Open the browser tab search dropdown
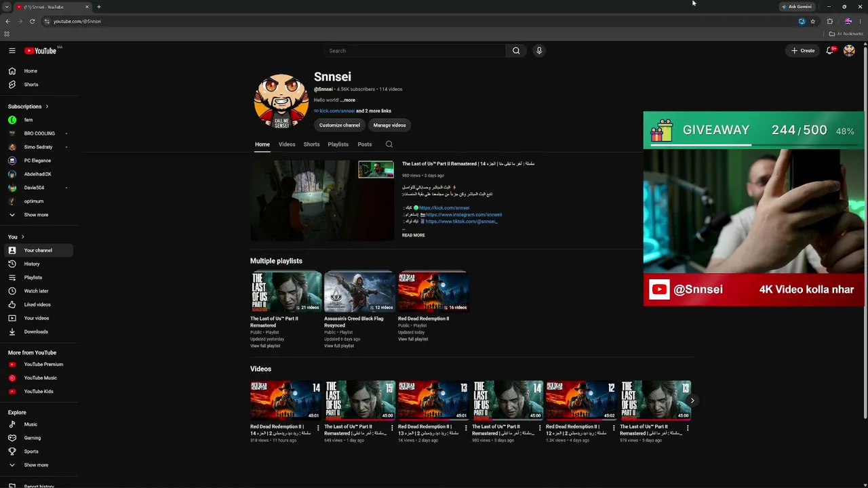This screenshot has width=868, height=488. click(7, 7)
